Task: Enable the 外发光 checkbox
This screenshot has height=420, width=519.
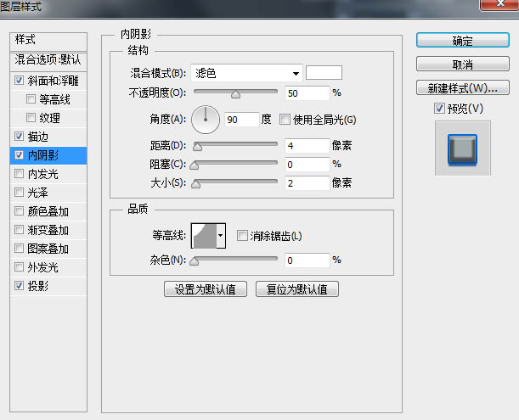Action: pos(19,267)
